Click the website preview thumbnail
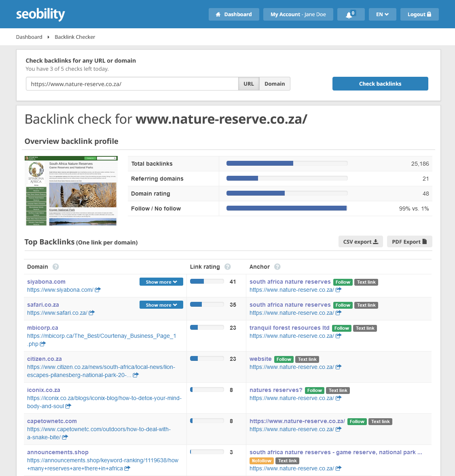 71,191
